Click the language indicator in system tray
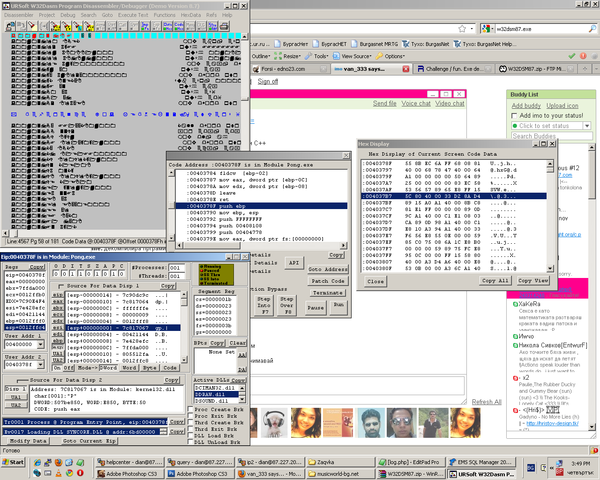 (531, 467)
